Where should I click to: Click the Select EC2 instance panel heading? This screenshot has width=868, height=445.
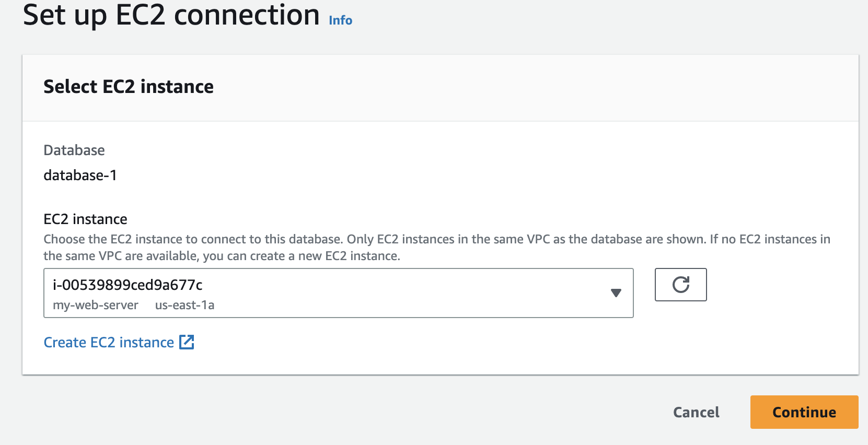pyautogui.click(x=129, y=87)
